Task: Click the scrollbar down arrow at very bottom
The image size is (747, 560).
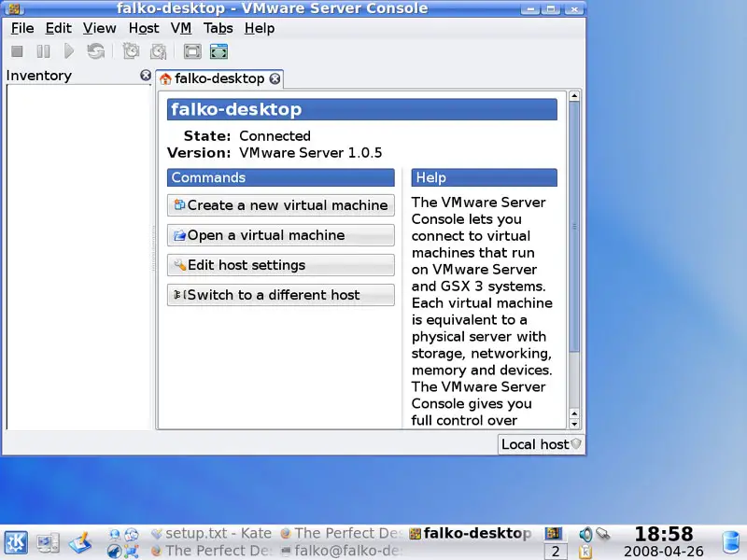Action: point(574,424)
